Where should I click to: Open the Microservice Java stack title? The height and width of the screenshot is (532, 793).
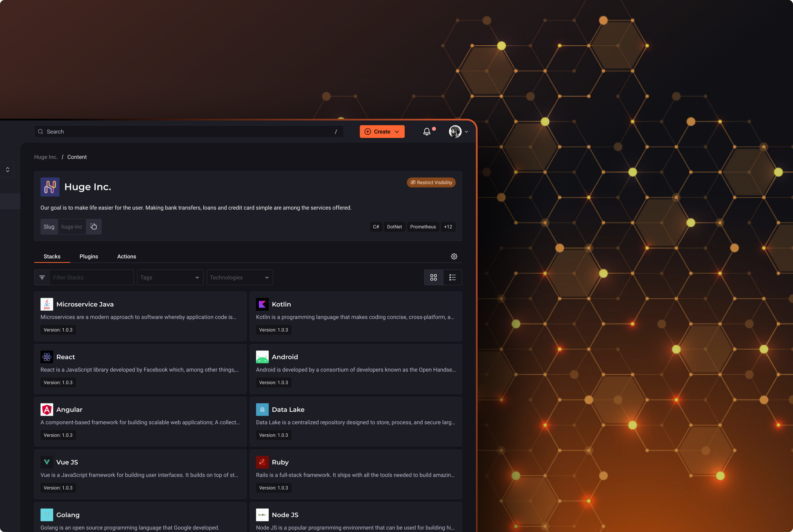tap(85, 304)
